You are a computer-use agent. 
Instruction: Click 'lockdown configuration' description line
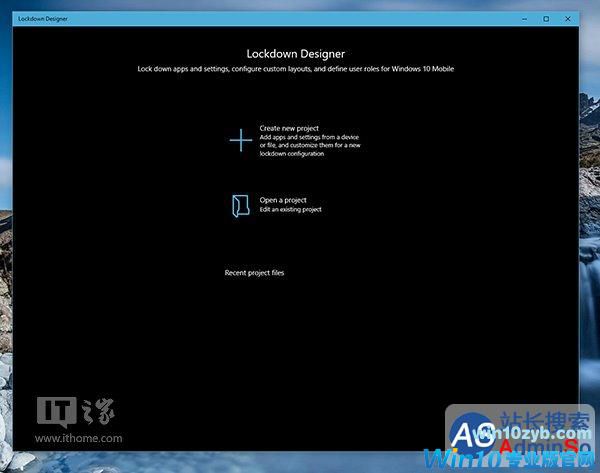[x=292, y=154]
